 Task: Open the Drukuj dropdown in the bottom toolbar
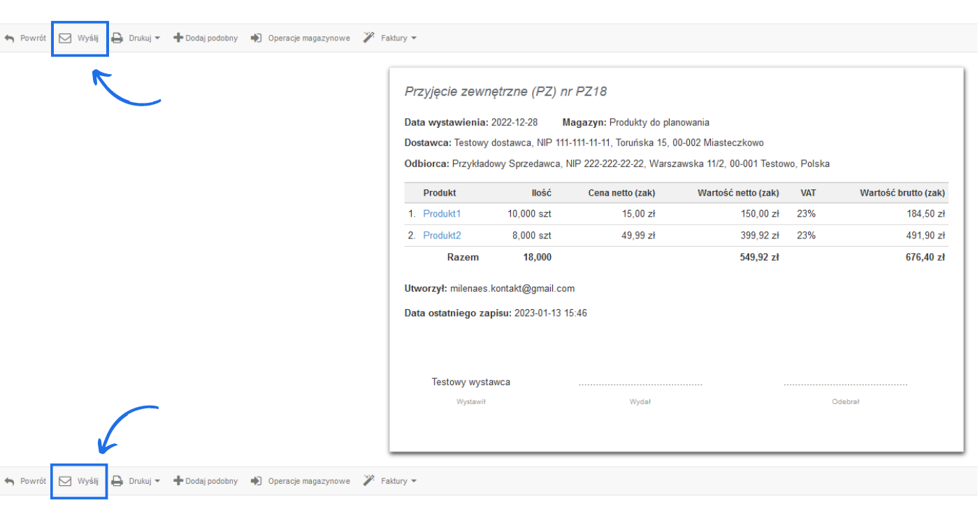[136, 481]
